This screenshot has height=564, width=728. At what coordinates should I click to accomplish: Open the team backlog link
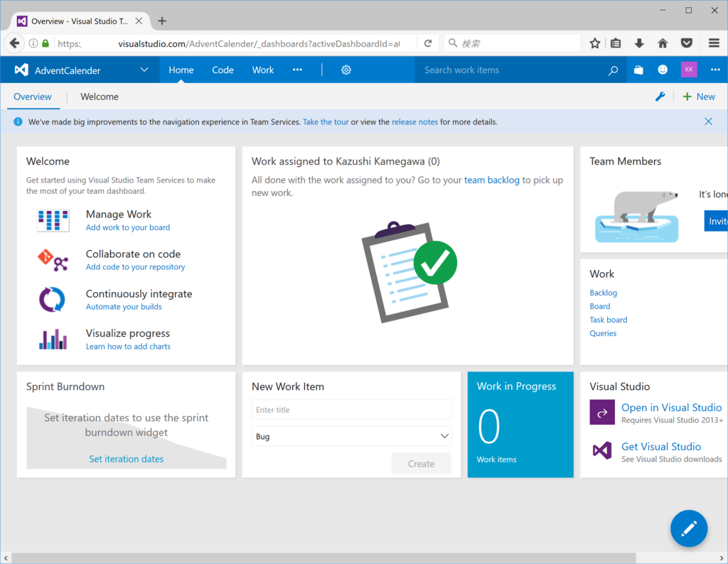click(x=492, y=180)
